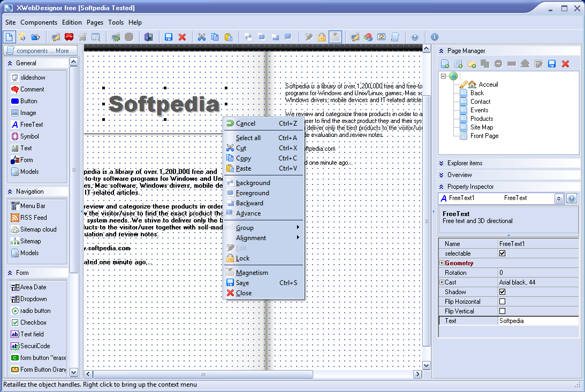This screenshot has width=585, height=392.
Task: Select the Front Page tree item
Action: (x=484, y=136)
